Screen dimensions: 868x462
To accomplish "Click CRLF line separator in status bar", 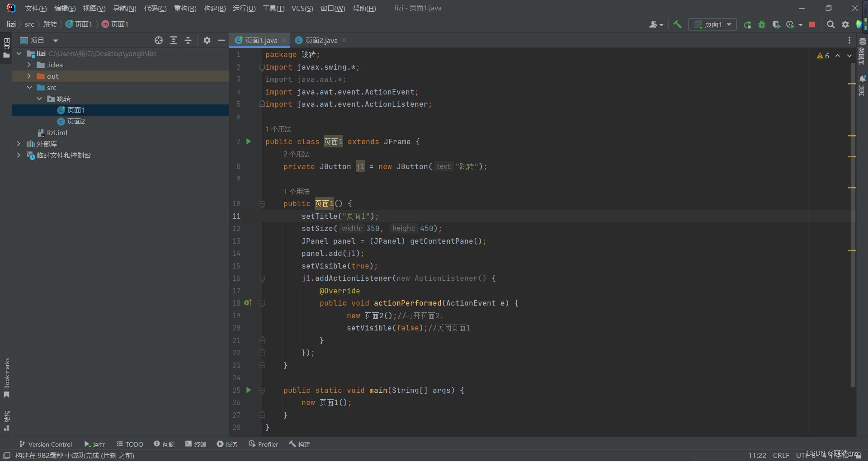I will pos(781,455).
